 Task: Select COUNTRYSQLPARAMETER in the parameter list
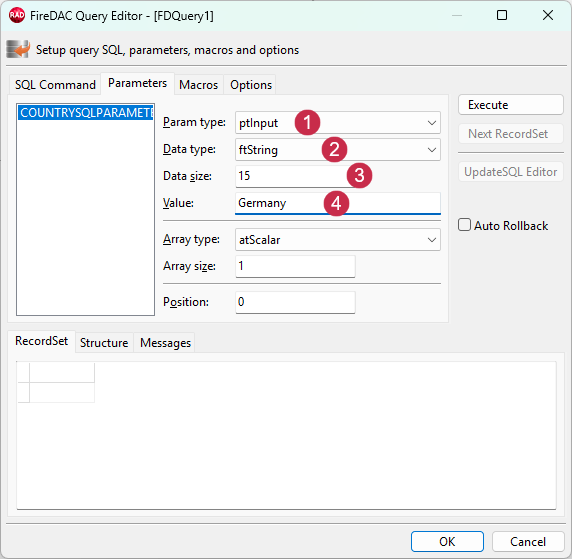pyautogui.click(x=85, y=113)
